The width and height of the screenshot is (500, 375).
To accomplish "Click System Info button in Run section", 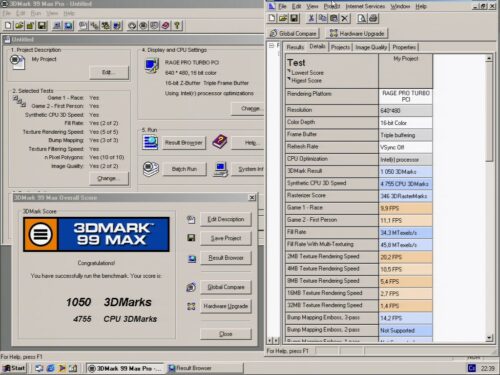I will coord(248,169).
